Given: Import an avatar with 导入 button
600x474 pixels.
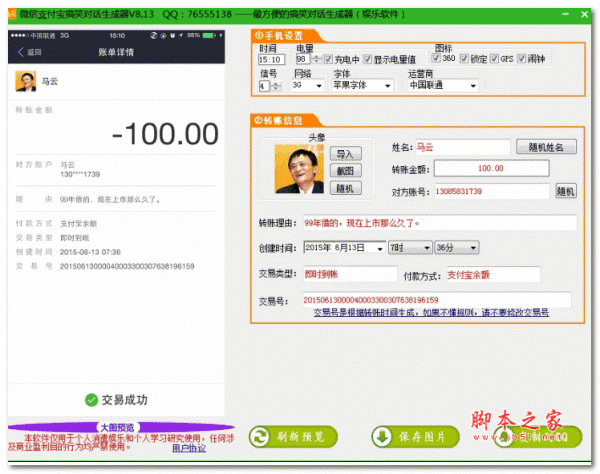Looking at the screenshot, I should pos(346,154).
